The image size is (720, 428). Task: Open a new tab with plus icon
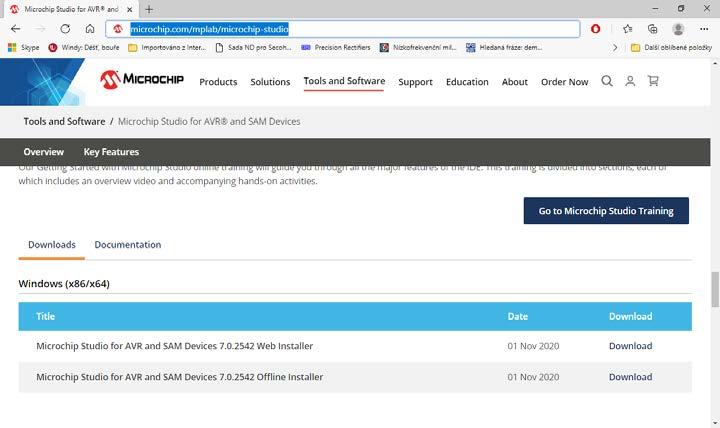pos(149,9)
